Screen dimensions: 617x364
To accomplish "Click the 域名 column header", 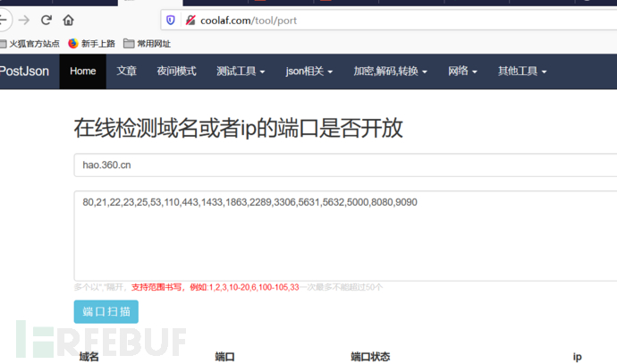I will (x=89, y=357).
